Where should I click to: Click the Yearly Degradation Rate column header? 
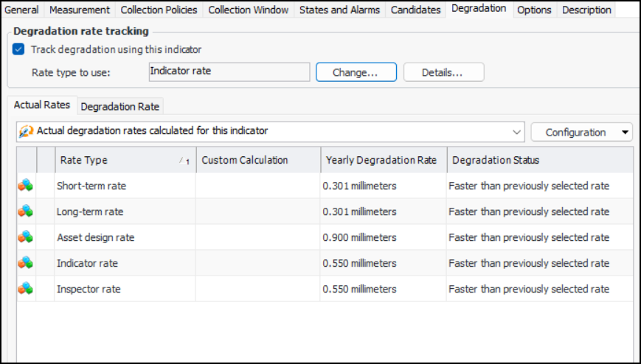(381, 161)
